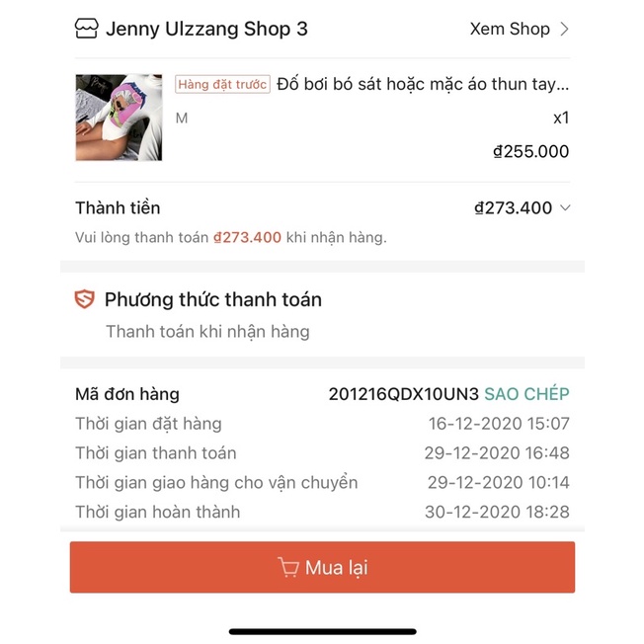This screenshot has height=644, width=644.
Task: Click the cart icon in the Mua lại button
Action: click(288, 567)
